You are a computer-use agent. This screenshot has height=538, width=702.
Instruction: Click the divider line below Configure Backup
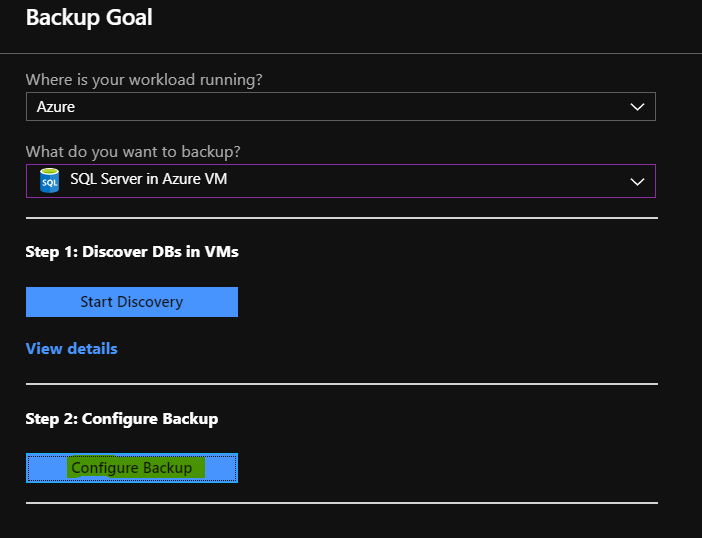(342, 503)
